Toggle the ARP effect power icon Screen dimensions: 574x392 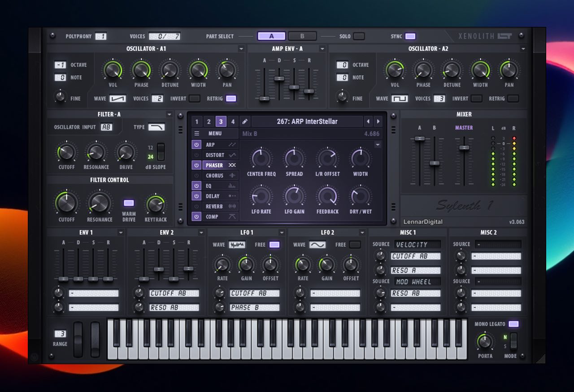[196, 145]
